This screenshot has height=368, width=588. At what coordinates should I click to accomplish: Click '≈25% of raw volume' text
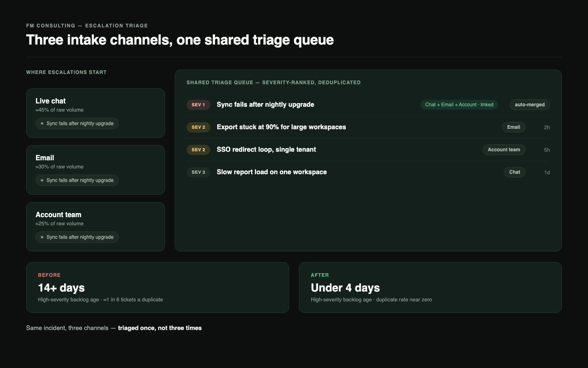click(x=60, y=224)
